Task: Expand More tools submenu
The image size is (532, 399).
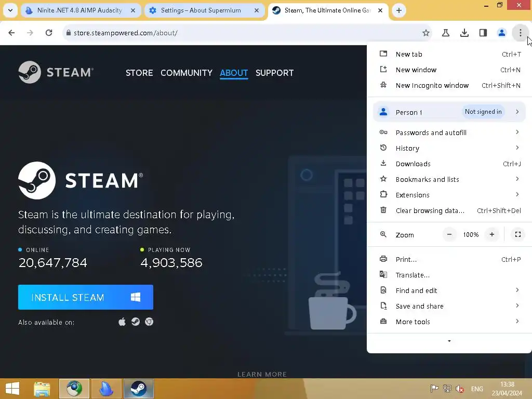Action: pyautogui.click(x=449, y=322)
